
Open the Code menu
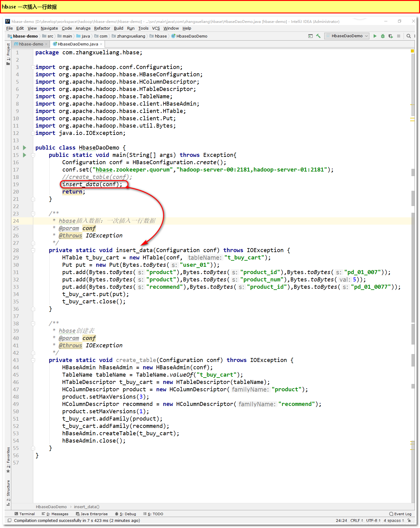[x=67, y=28]
